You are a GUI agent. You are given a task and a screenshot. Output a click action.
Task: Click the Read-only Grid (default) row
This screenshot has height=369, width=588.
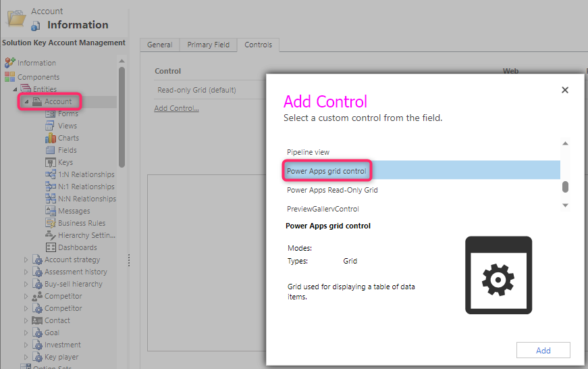click(x=210, y=90)
